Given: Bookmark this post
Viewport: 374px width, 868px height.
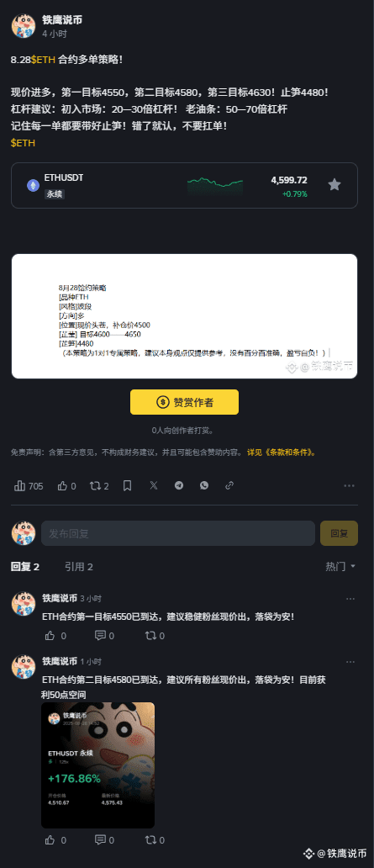Looking at the screenshot, I should [x=127, y=486].
